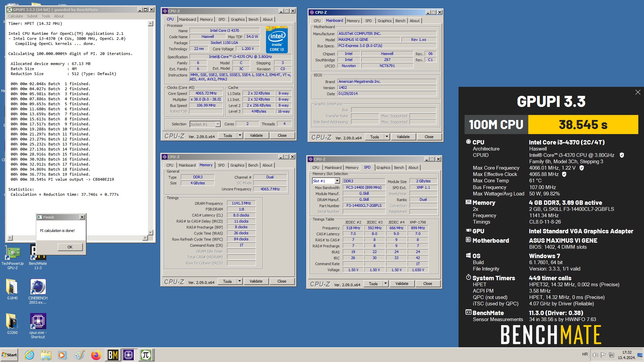Viewport: 644px width, 362px height.
Task: Click DRAM Frequency field 1141.3 MHz
Action: 241,203
